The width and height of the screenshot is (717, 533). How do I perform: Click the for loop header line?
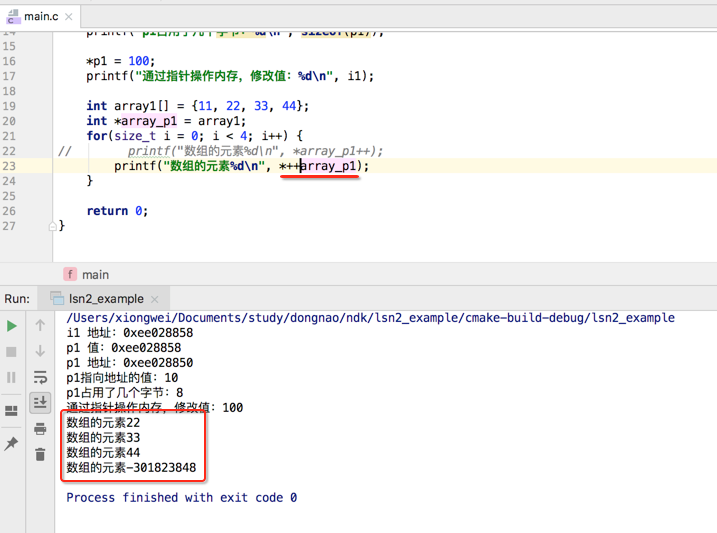click(195, 136)
